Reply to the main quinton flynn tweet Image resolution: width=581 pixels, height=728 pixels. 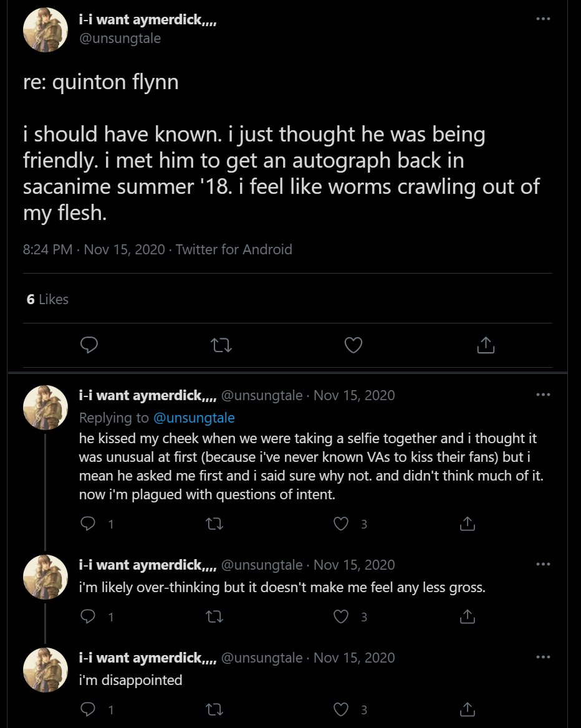[89, 345]
